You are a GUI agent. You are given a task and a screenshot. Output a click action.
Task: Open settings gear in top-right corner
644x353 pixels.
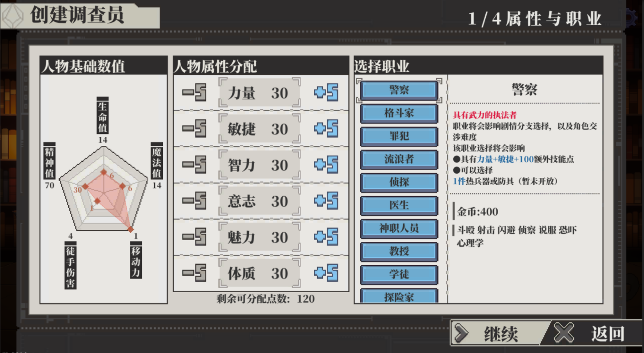coord(632,18)
